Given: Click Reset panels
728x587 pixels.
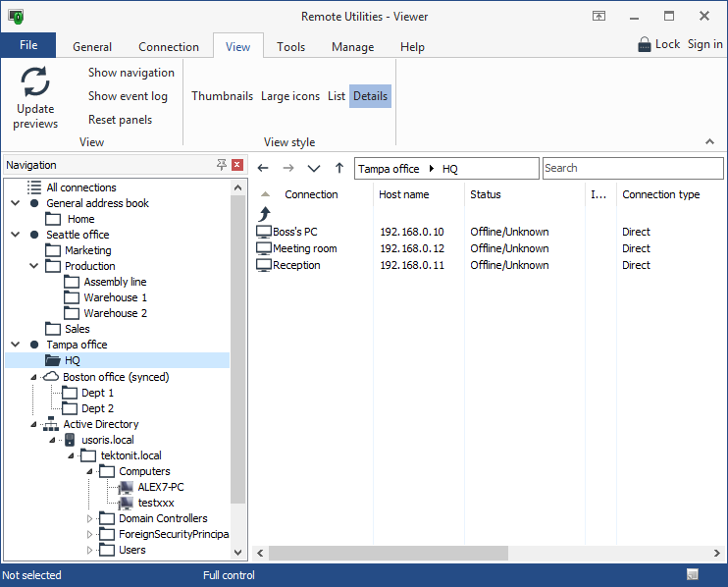Looking at the screenshot, I should (121, 120).
